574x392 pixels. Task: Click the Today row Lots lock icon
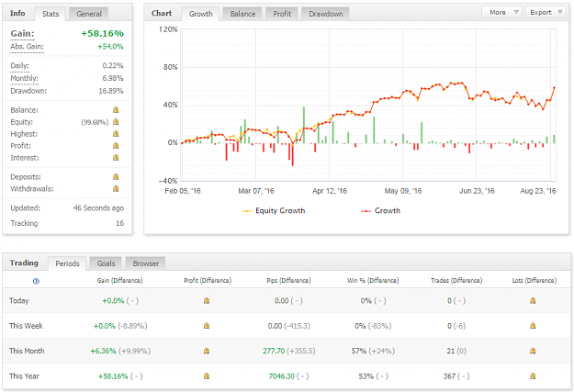pyautogui.click(x=533, y=300)
